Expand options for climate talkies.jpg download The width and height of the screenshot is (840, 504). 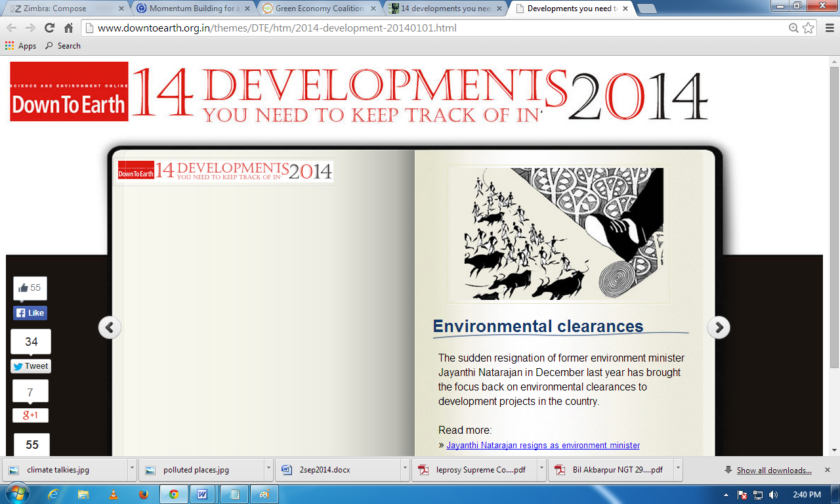pyautogui.click(x=132, y=470)
